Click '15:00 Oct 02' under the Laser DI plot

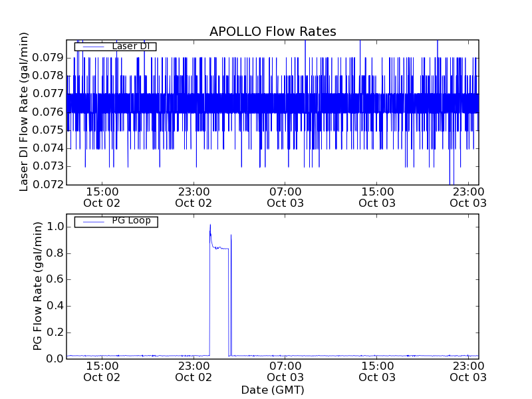(102, 198)
